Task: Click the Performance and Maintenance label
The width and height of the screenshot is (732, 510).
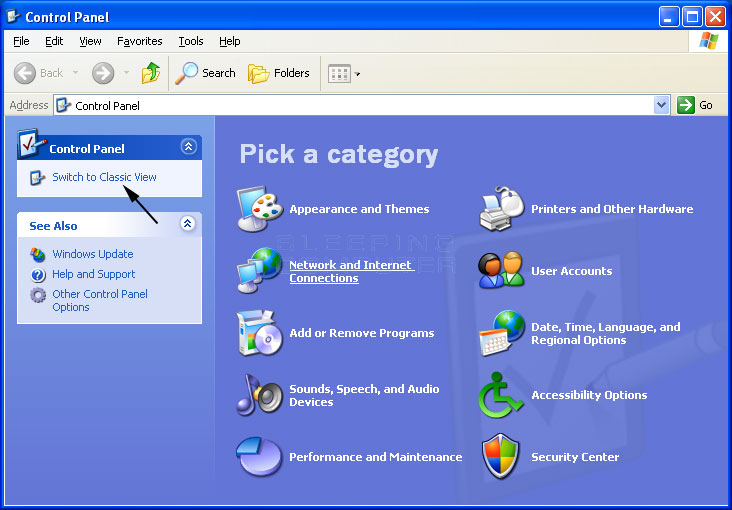Action: coord(375,457)
